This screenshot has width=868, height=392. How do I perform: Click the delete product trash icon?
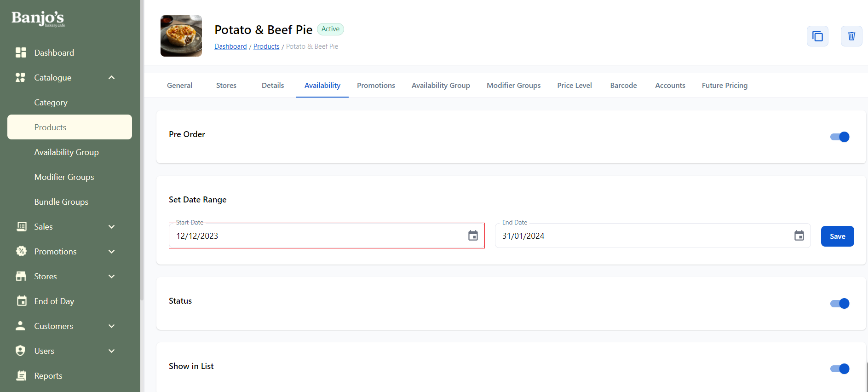pos(851,36)
